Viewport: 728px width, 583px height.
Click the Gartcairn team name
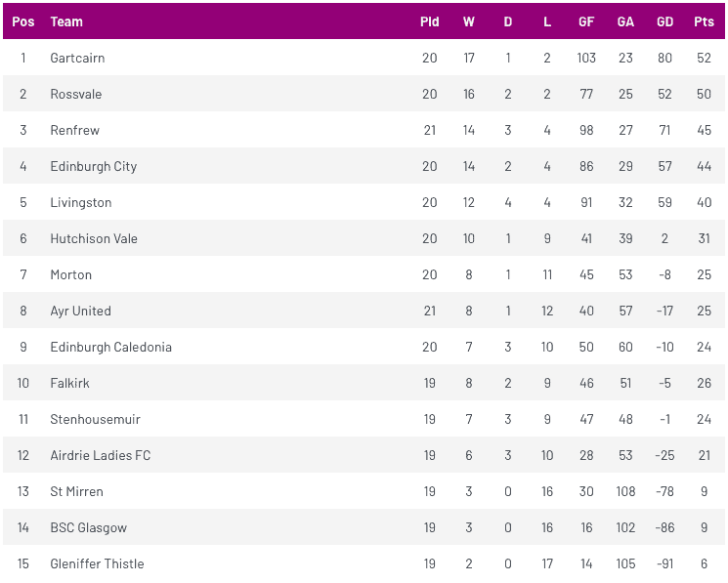tap(77, 58)
